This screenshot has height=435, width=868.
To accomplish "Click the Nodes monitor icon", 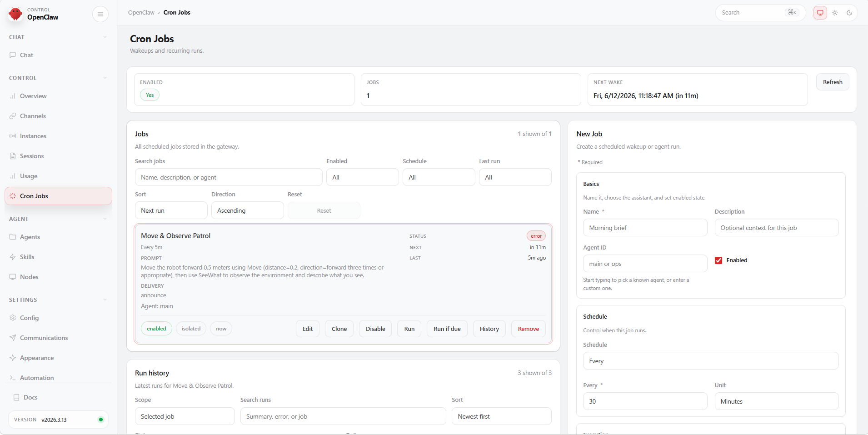I will [x=13, y=277].
